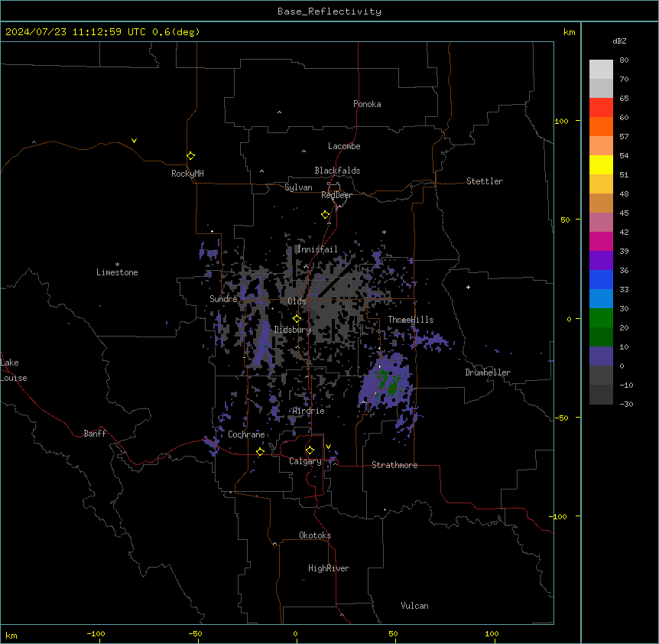The width and height of the screenshot is (659, 644).
Task: Select the Innisfail label
Action: [317, 249]
